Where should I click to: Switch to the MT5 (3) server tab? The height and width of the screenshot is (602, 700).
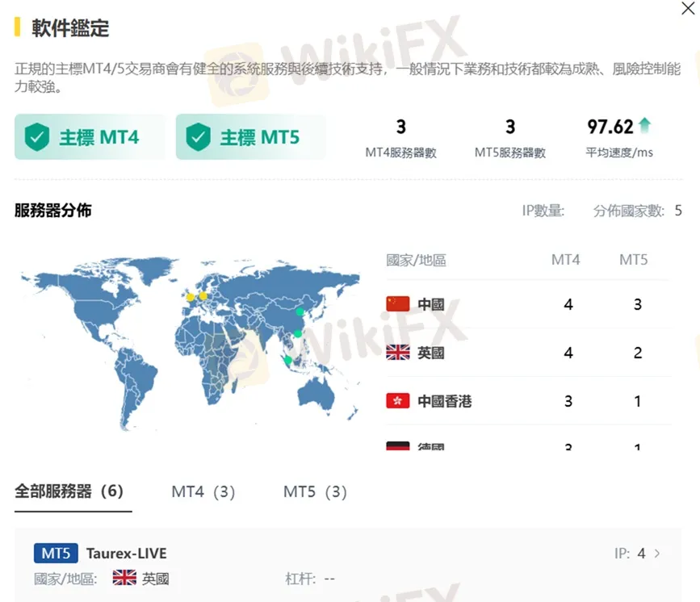[x=313, y=490]
